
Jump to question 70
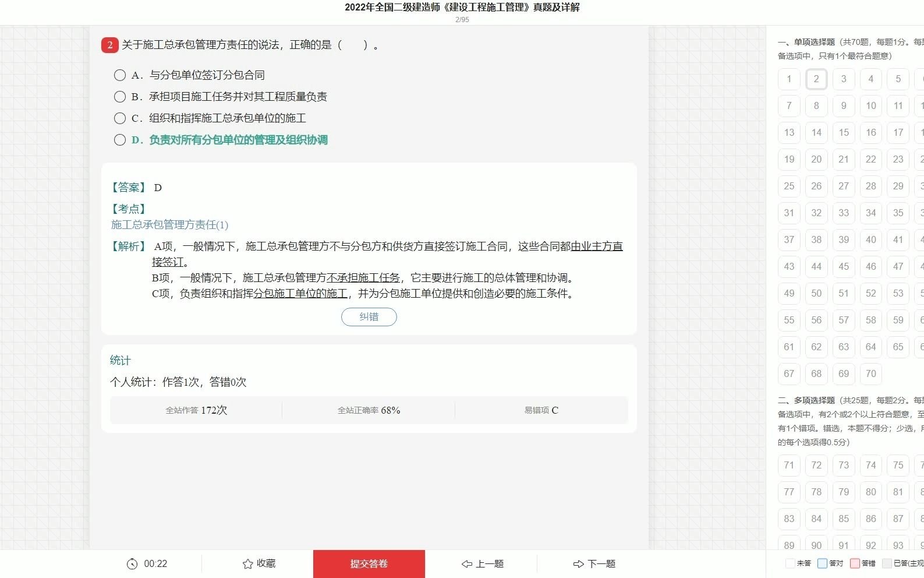coord(871,374)
